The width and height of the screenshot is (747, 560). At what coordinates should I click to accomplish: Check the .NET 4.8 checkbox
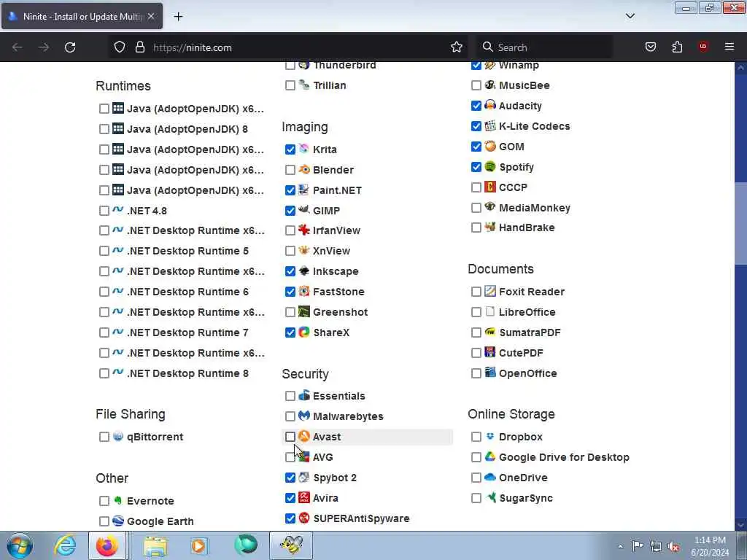104,211
